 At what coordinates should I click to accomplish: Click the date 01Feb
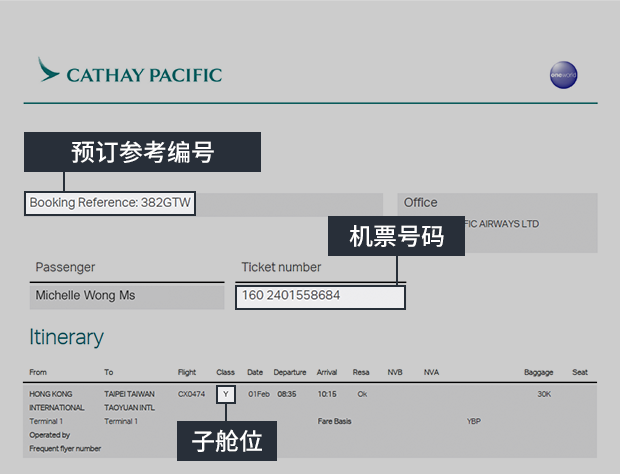259,394
